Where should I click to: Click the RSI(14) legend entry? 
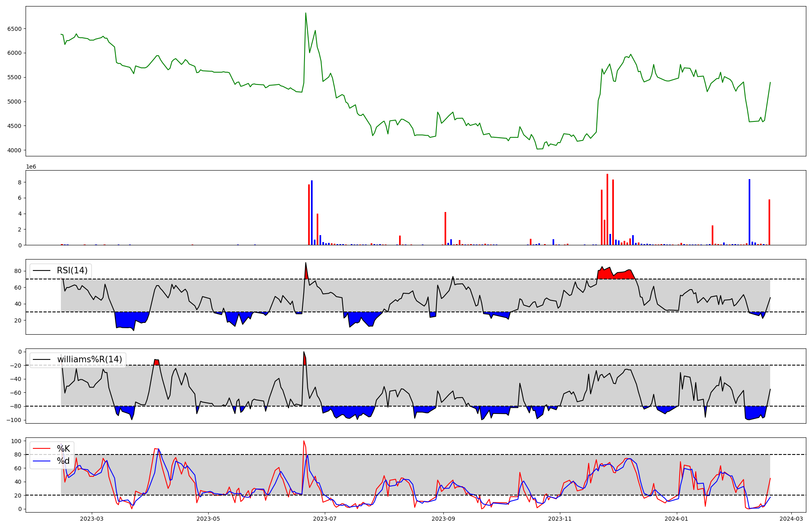tap(72, 270)
